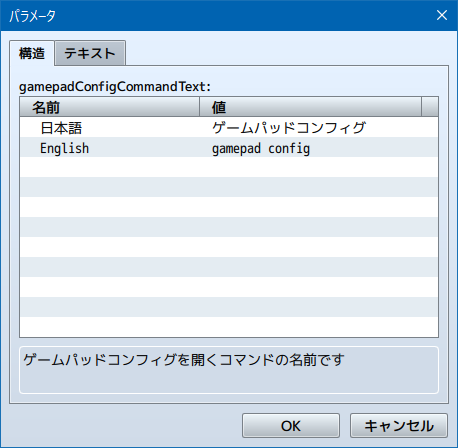Switch to the 構造 tab
This screenshot has width=458, height=448.
(x=32, y=53)
